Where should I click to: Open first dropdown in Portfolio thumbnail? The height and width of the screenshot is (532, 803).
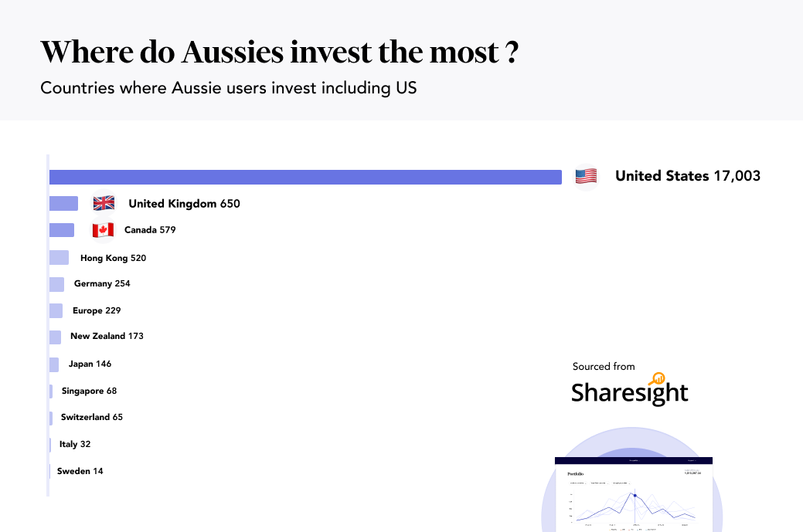(578, 483)
